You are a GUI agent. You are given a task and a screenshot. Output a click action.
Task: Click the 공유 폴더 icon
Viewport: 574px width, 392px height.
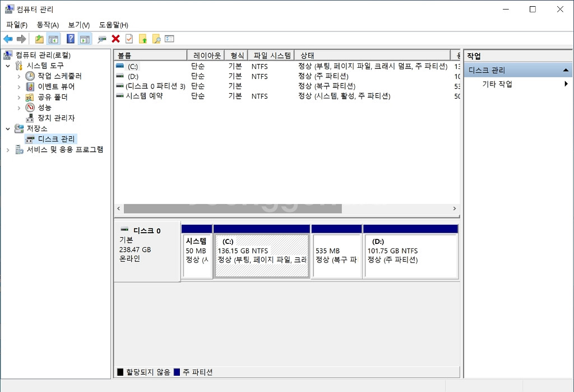[30, 97]
